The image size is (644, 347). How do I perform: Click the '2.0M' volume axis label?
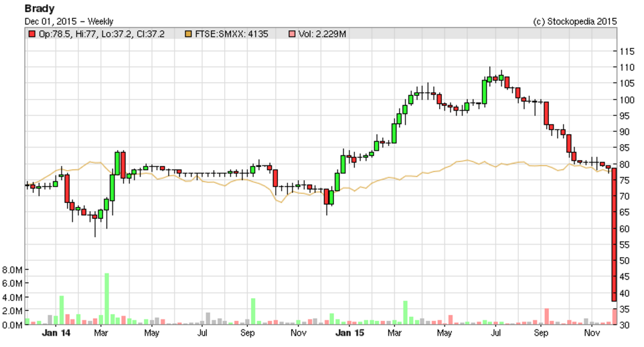click(x=12, y=311)
